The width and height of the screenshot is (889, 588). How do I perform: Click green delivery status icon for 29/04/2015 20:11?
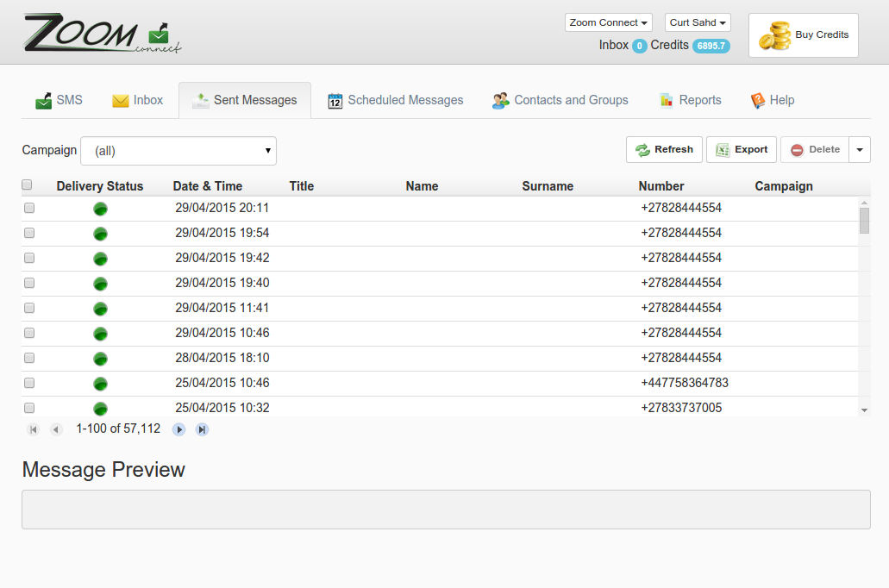click(100, 209)
